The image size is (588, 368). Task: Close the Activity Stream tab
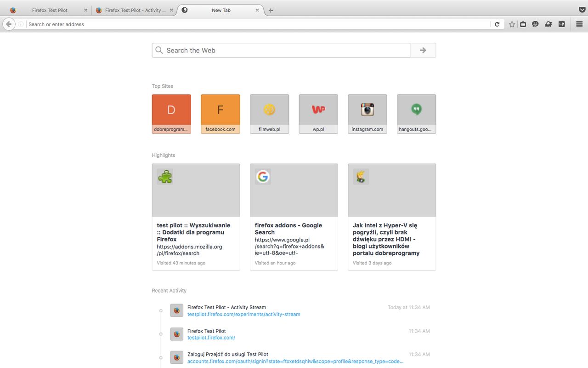171,10
